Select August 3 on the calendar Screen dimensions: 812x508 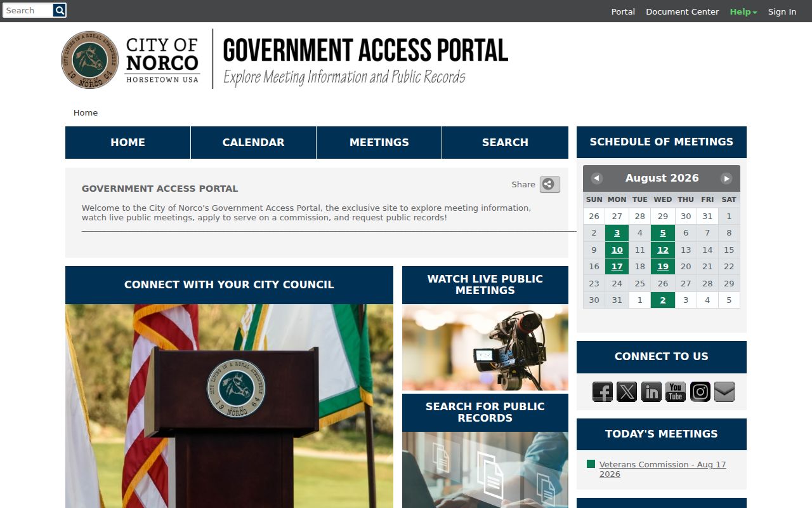coord(617,233)
